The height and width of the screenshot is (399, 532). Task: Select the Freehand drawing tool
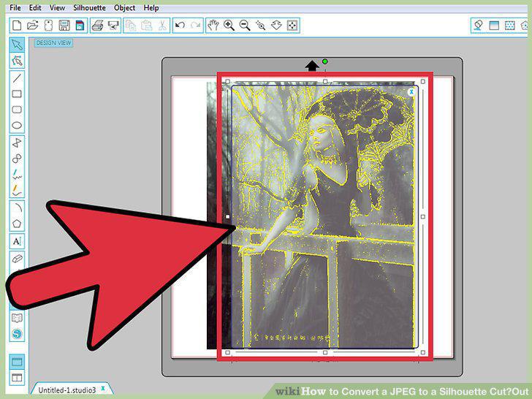click(17, 175)
